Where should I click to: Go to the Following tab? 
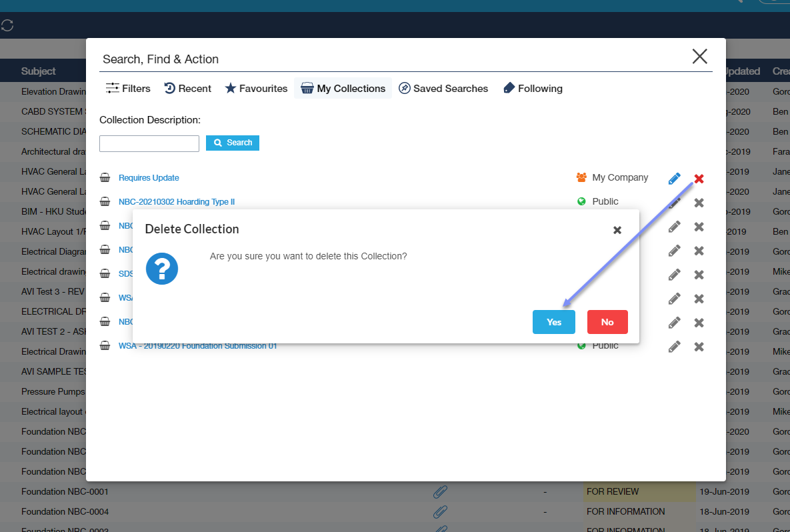tap(533, 89)
